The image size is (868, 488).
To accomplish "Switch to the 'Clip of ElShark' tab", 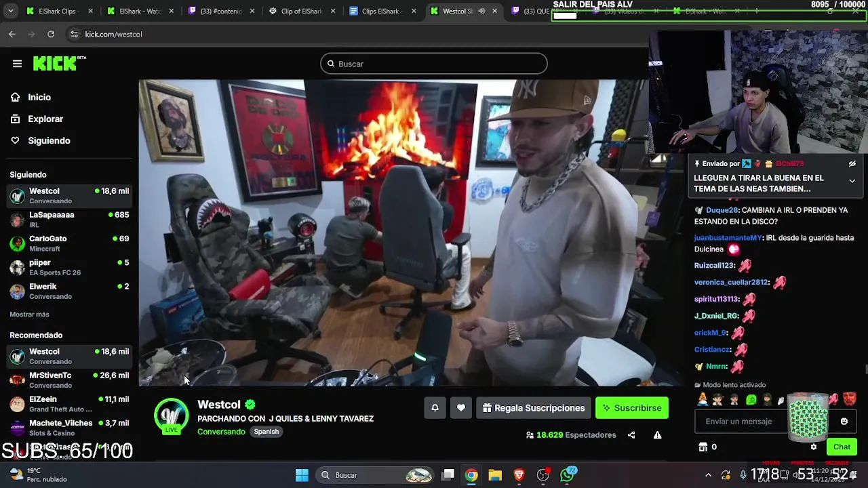I will tap(300, 11).
